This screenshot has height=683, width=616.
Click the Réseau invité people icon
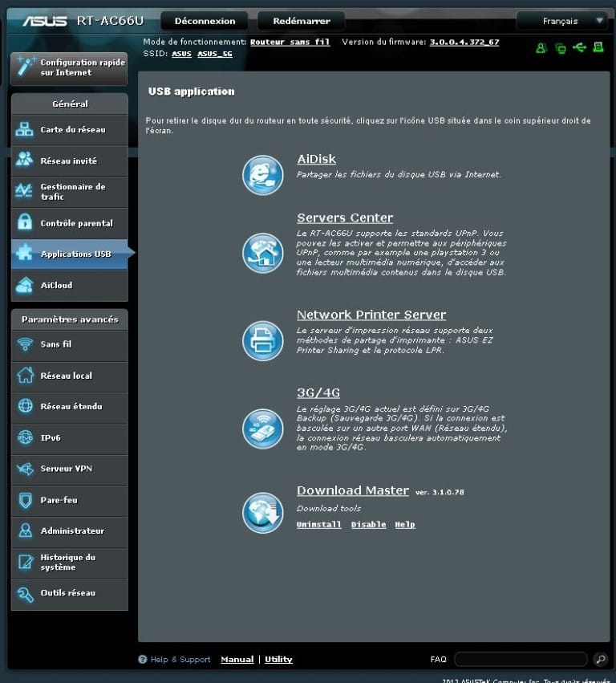[x=24, y=160]
